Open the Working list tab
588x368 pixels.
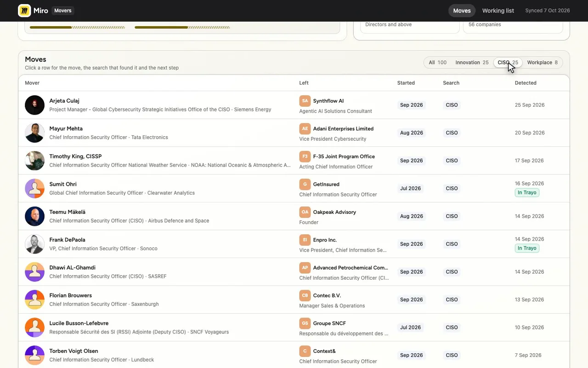[x=498, y=11]
